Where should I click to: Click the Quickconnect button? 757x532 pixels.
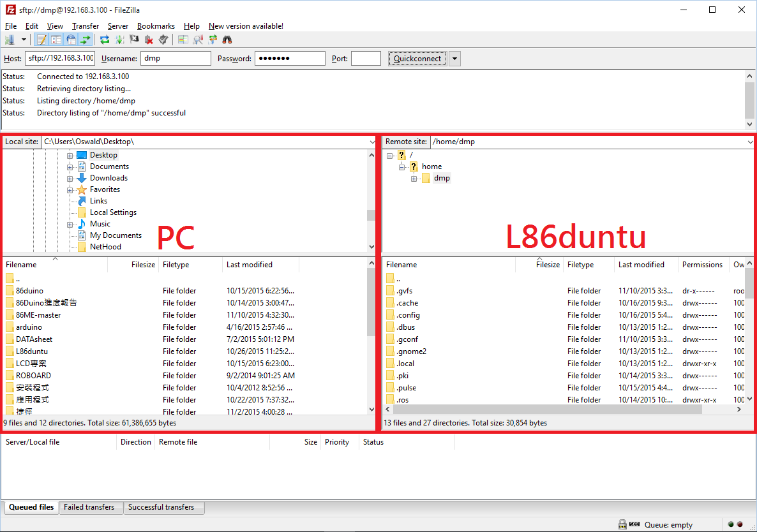pos(417,59)
